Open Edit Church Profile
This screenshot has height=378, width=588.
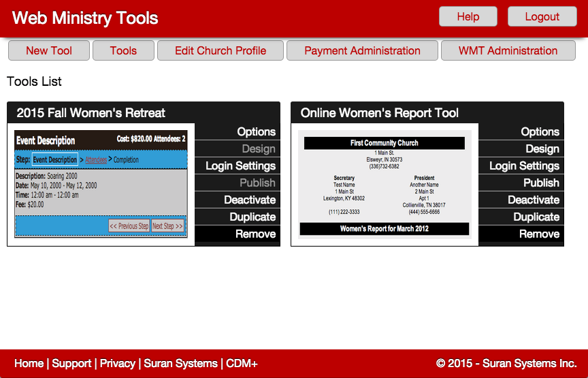click(x=220, y=50)
